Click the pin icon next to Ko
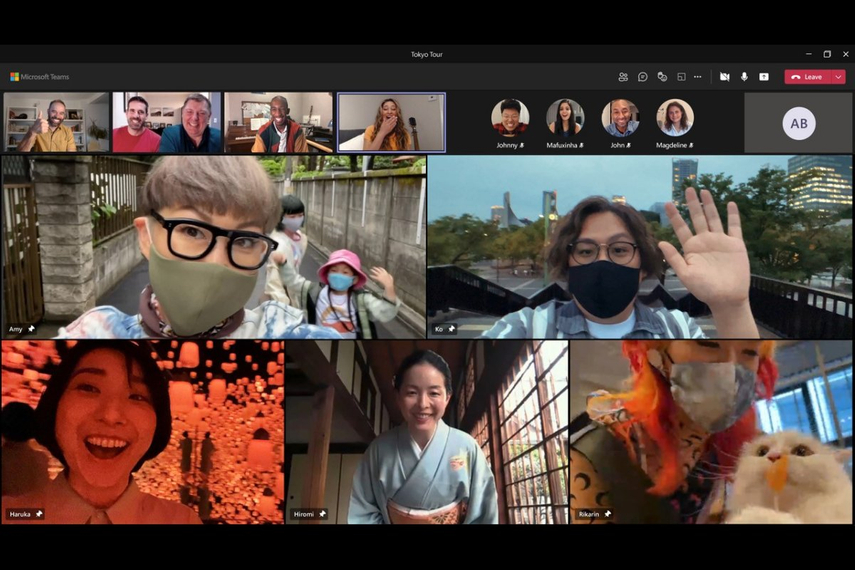Viewport: 855px width, 570px height. (451, 329)
